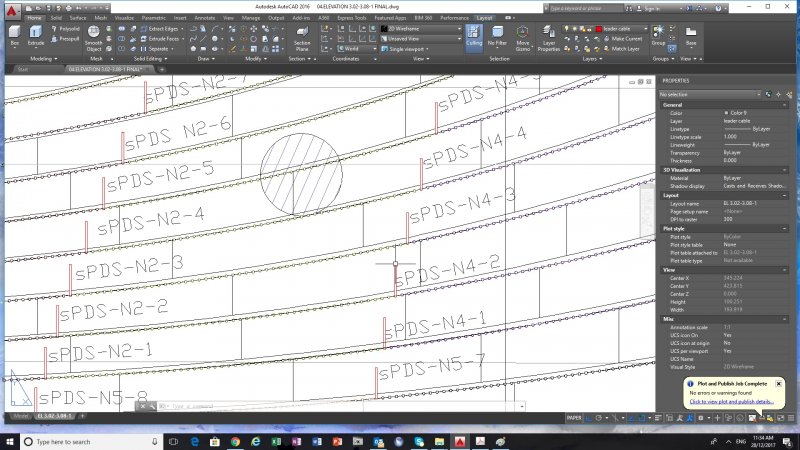Activate the Extrude tool

point(38,39)
